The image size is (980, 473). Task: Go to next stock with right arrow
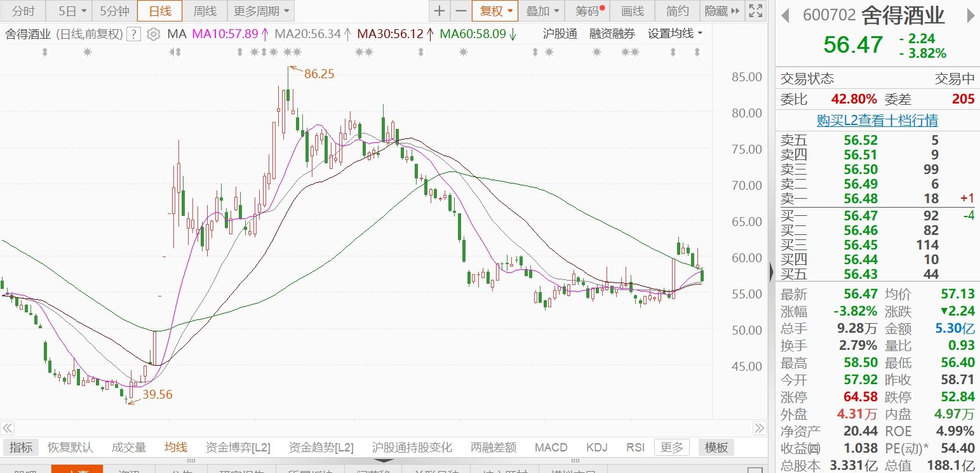[969, 15]
